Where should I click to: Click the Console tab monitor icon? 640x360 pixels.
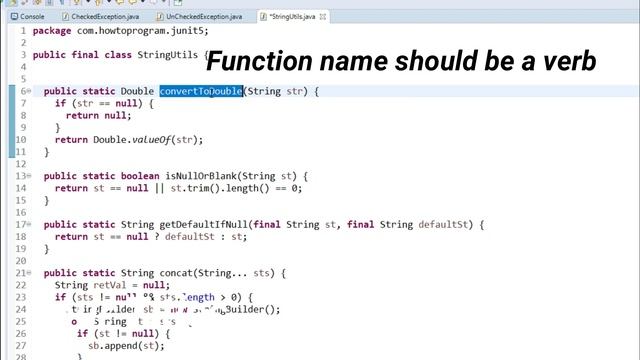pyautogui.click(x=15, y=17)
